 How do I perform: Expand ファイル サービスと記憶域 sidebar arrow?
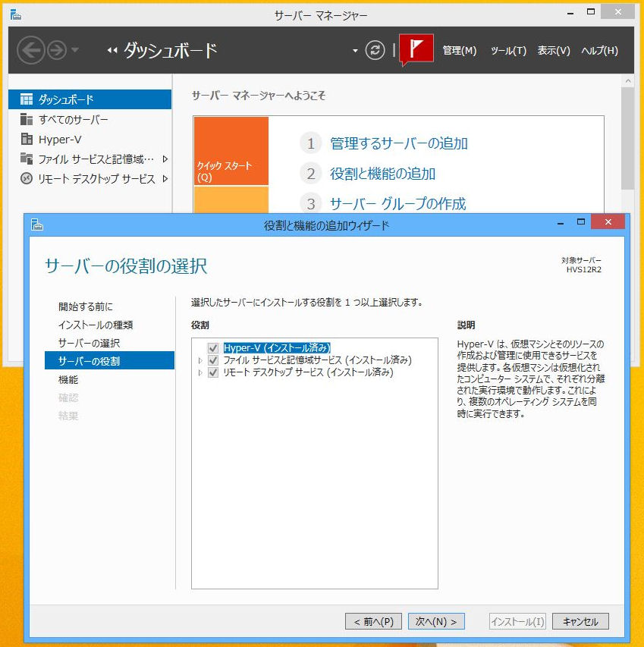(x=165, y=159)
